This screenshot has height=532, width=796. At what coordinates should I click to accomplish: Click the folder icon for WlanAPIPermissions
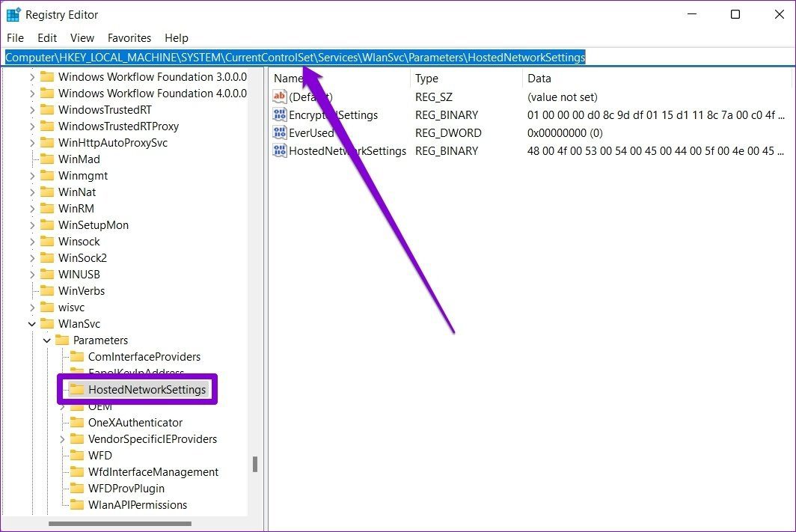click(x=77, y=504)
